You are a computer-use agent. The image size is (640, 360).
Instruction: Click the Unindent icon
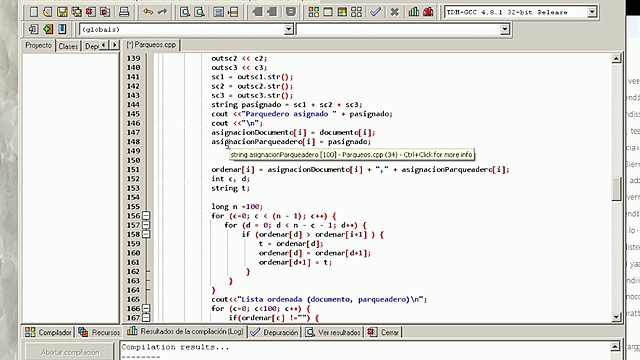(271, 12)
